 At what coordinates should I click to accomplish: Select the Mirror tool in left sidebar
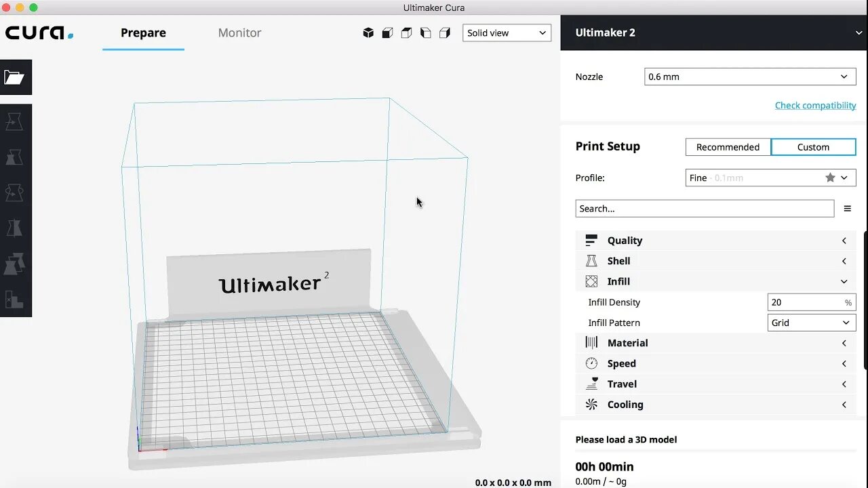[14, 228]
